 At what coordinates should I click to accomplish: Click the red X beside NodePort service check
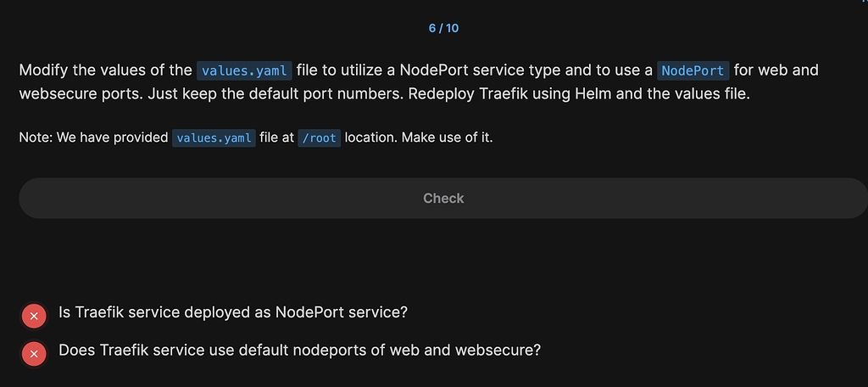tap(34, 316)
